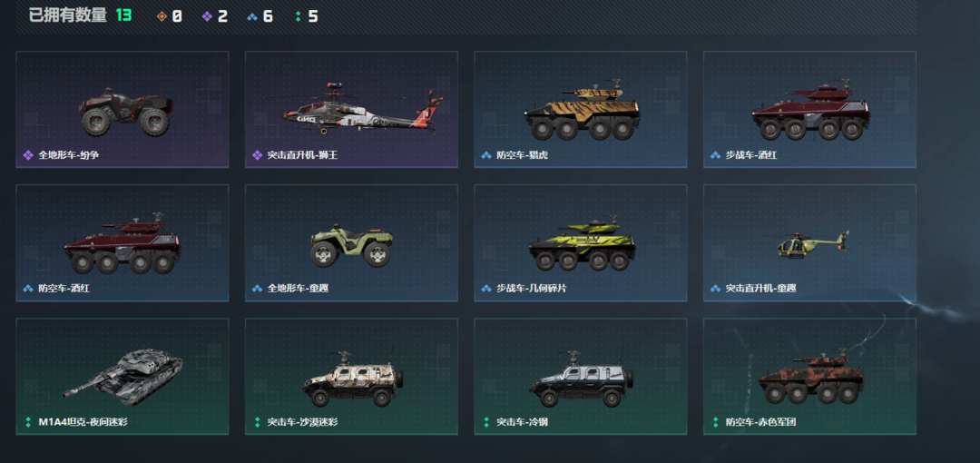Choose the 防空车-赤色军团 skin card

tap(809, 377)
